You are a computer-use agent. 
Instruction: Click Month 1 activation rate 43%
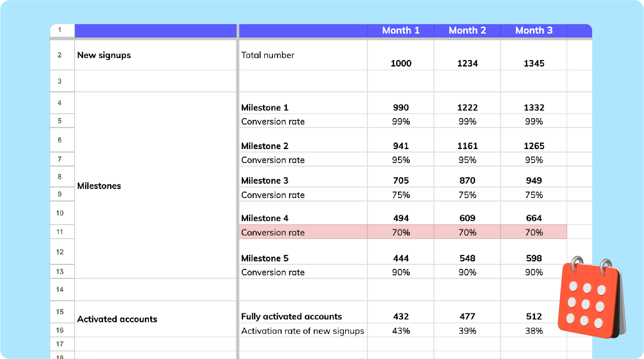(401, 331)
